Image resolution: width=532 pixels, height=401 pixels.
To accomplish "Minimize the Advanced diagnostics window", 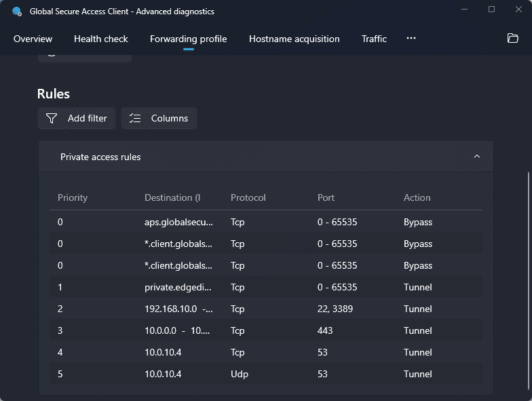I will 464,9.
